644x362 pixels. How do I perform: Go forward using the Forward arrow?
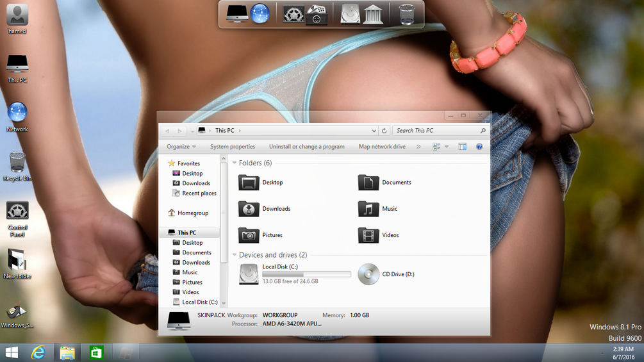coord(179,131)
